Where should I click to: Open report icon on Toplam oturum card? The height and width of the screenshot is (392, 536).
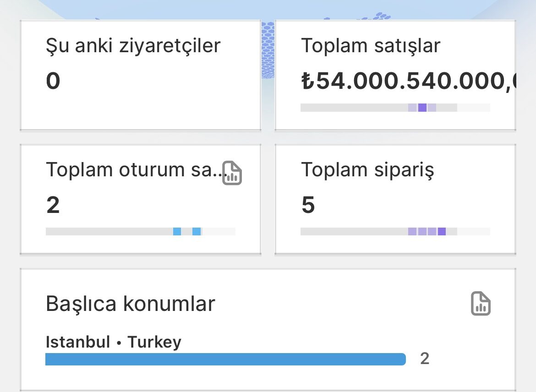coord(232,173)
